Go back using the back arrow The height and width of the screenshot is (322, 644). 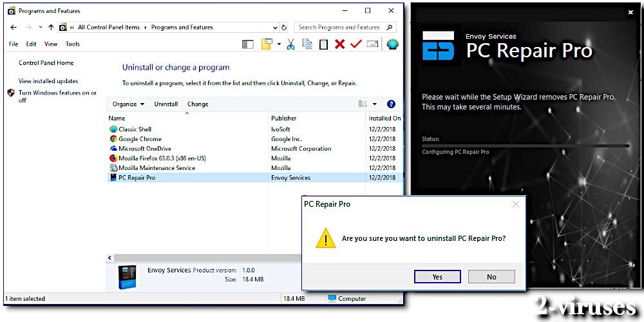(x=14, y=28)
